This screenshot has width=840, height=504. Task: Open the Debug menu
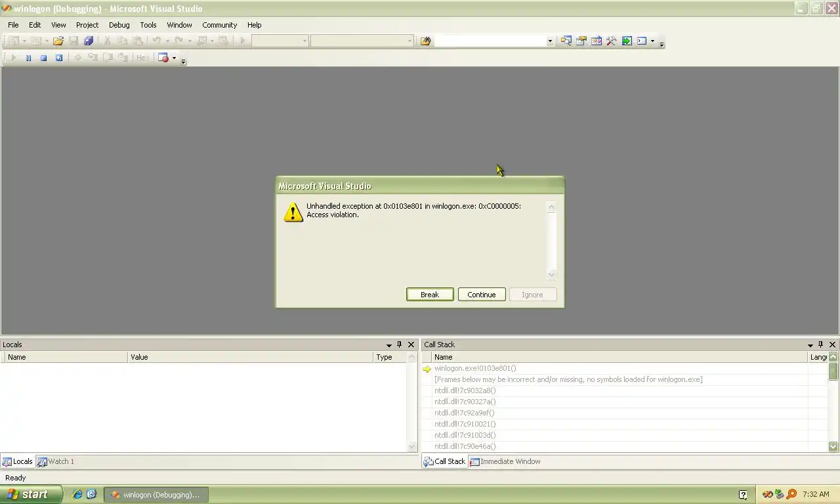[119, 25]
